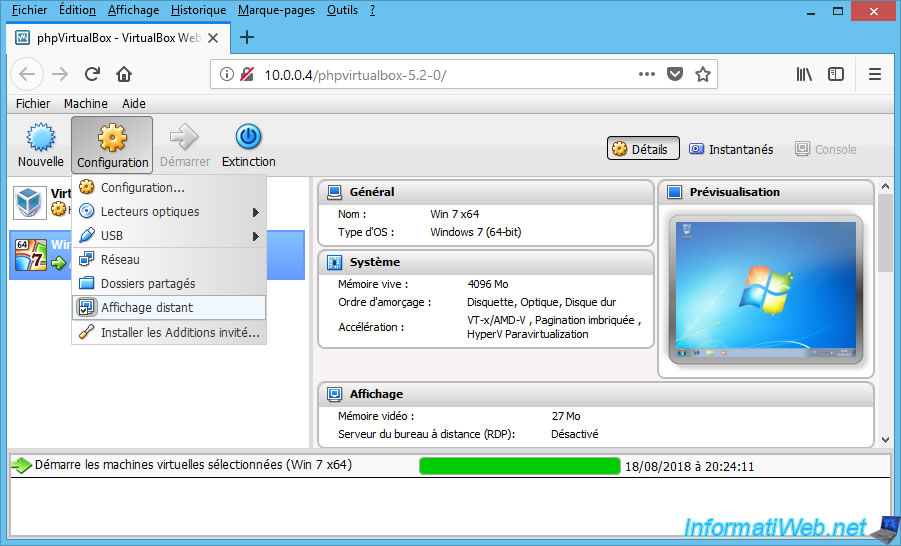The width and height of the screenshot is (901, 546).
Task: Reload the current page
Action: pos(93,74)
